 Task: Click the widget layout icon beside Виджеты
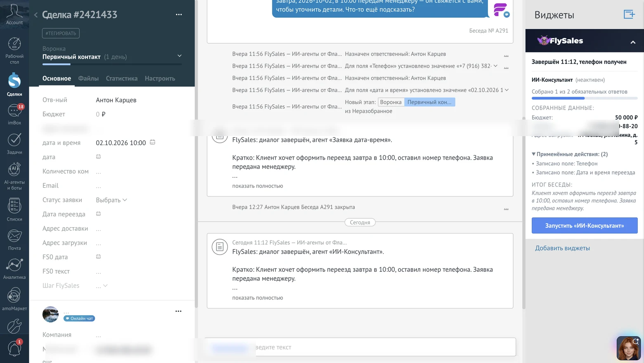tap(629, 14)
